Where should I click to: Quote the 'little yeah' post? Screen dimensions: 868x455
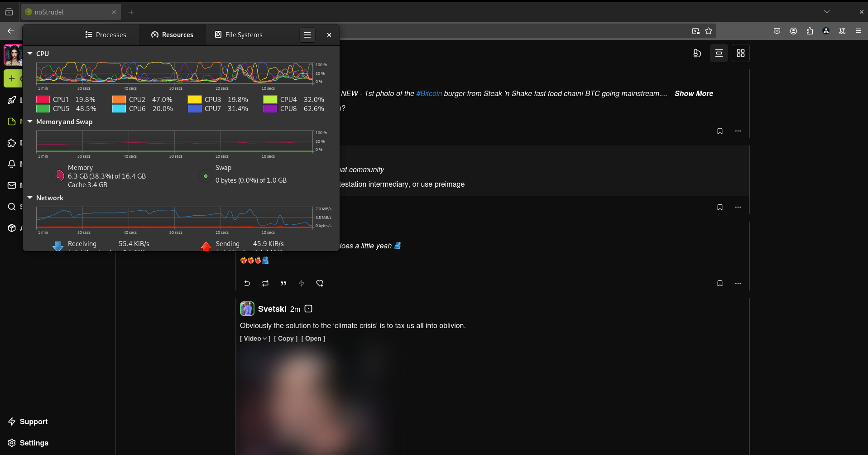click(x=283, y=283)
